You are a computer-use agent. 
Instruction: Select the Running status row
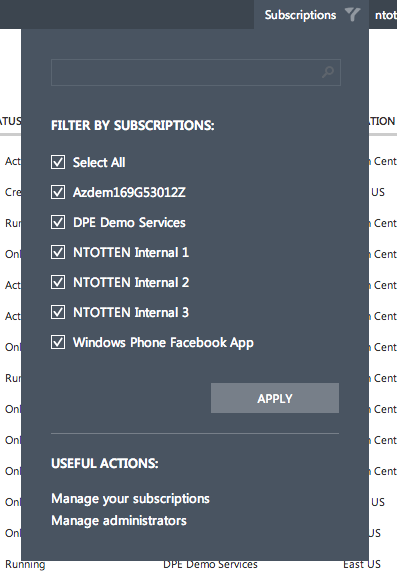click(25, 564)
